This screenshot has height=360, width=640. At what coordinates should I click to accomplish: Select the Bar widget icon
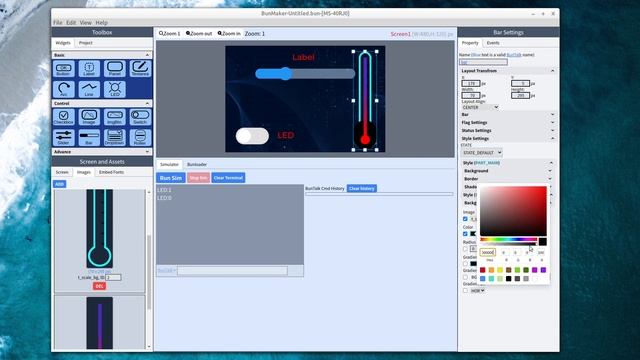(89, 138)
